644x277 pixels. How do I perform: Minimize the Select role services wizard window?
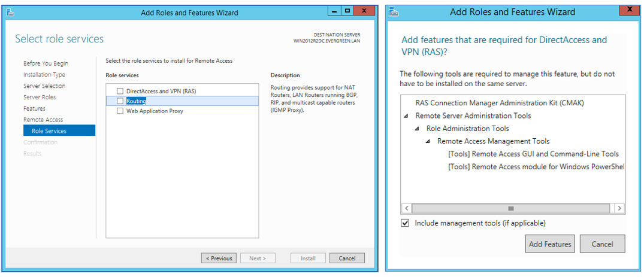tap(334, 11)
